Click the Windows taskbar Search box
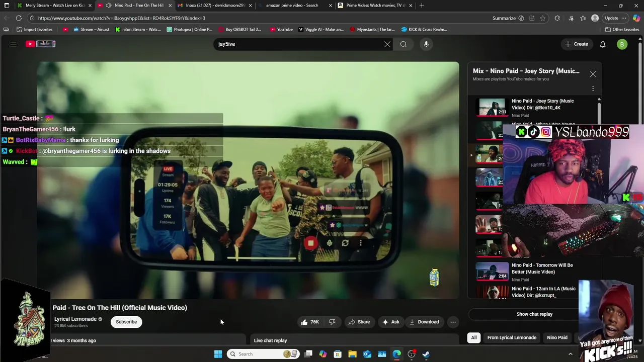The image size is (644, 362). [263, 354]
